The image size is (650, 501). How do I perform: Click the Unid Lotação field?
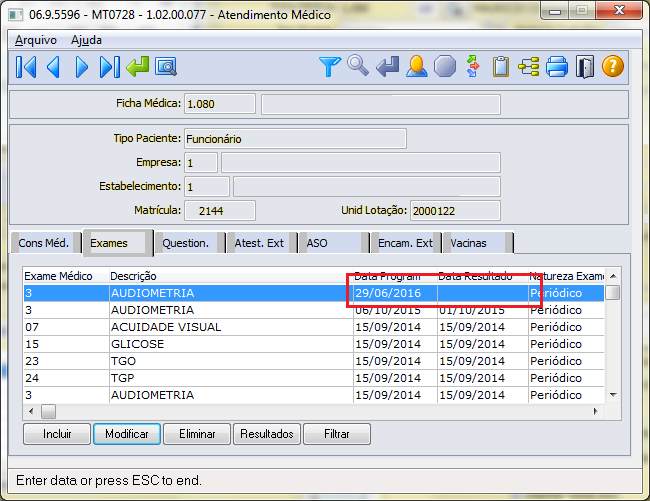[455, 211]
